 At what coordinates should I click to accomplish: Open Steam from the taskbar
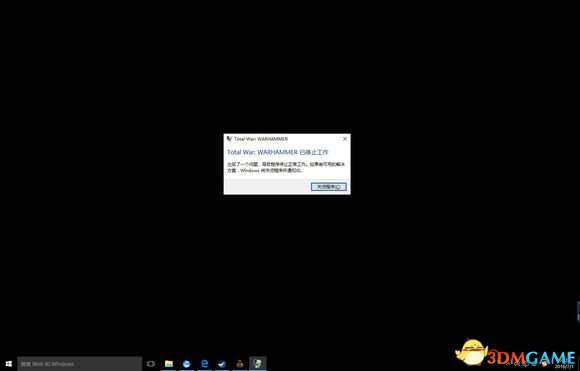pos(222,364)
